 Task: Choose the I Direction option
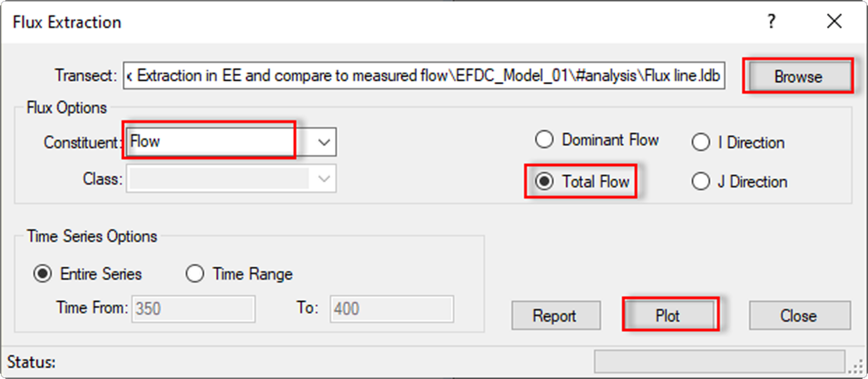click(x=700, y=142)
